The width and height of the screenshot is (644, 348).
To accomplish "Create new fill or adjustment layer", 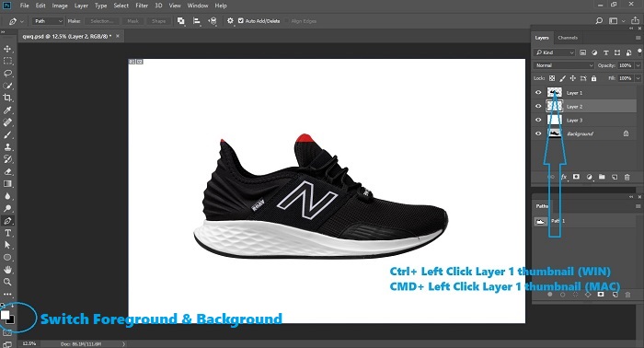I will point(590,177).
